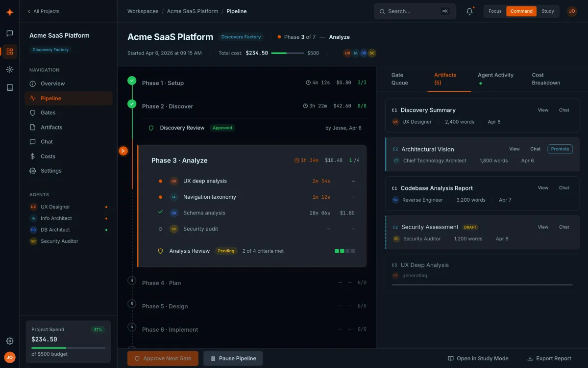The height and width of the screenshot is (368, 588).
Task: Open the sun-shaped icon in left rail
Action: 9,70
